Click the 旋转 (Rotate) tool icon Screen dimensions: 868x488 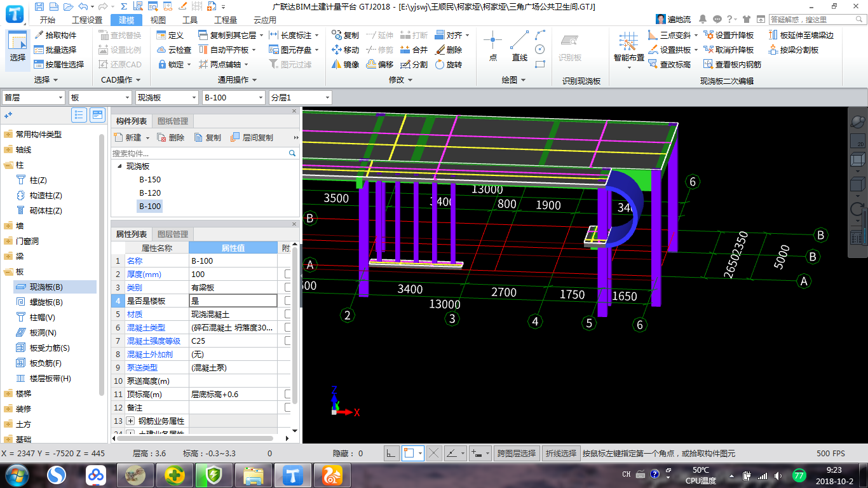448,64
